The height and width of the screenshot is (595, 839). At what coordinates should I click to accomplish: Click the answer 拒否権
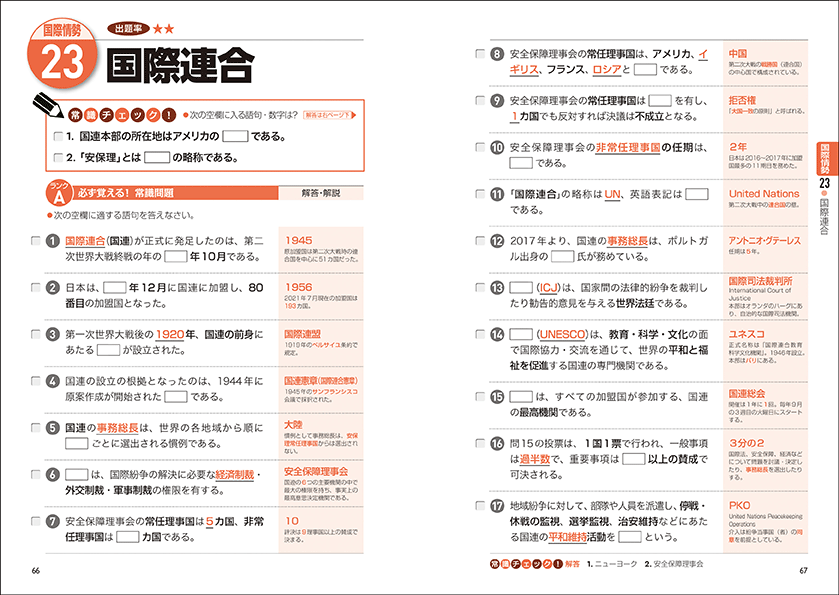743,100
